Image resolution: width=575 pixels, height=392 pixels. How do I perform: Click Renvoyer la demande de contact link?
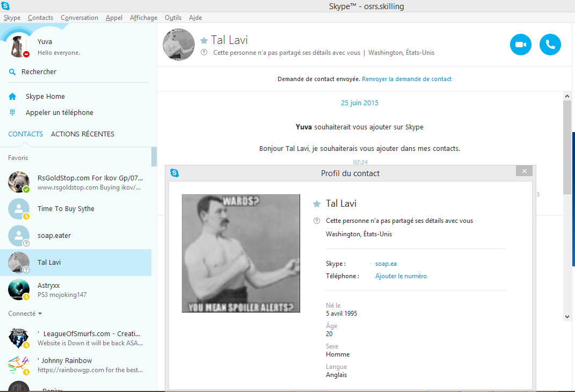tap(406, 79)
